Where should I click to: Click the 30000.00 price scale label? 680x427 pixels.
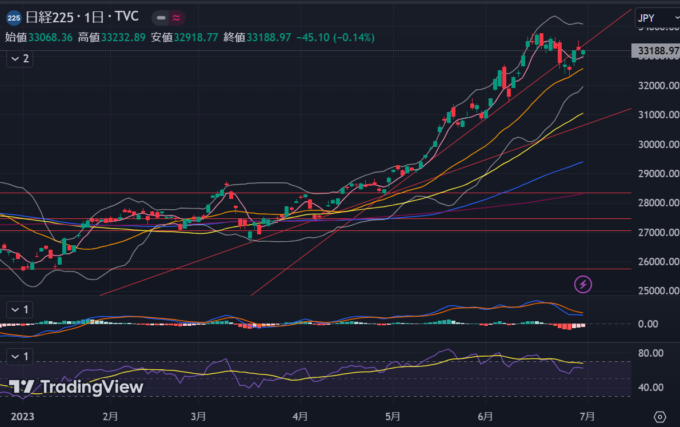pos(656,144)
